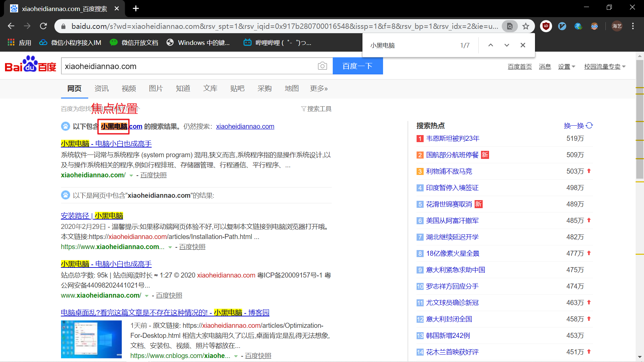Image resolution: width=644 pixels, height=362 pixels.
Task: Open the uBlock Origin extension
Action: click(x=546, y=26)
